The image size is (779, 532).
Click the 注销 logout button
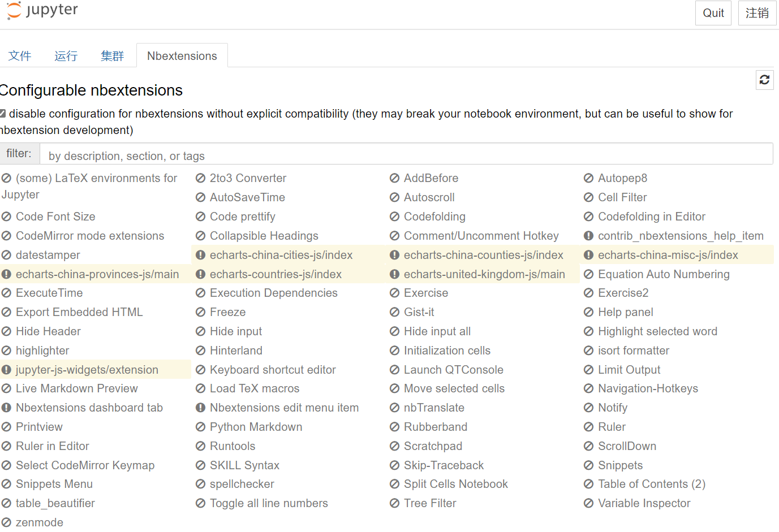[757, 13]
